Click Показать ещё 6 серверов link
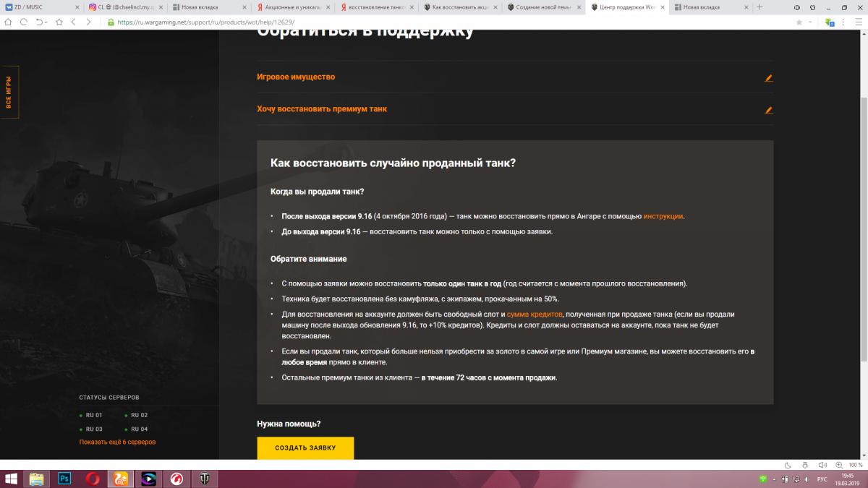 point(117,442)
